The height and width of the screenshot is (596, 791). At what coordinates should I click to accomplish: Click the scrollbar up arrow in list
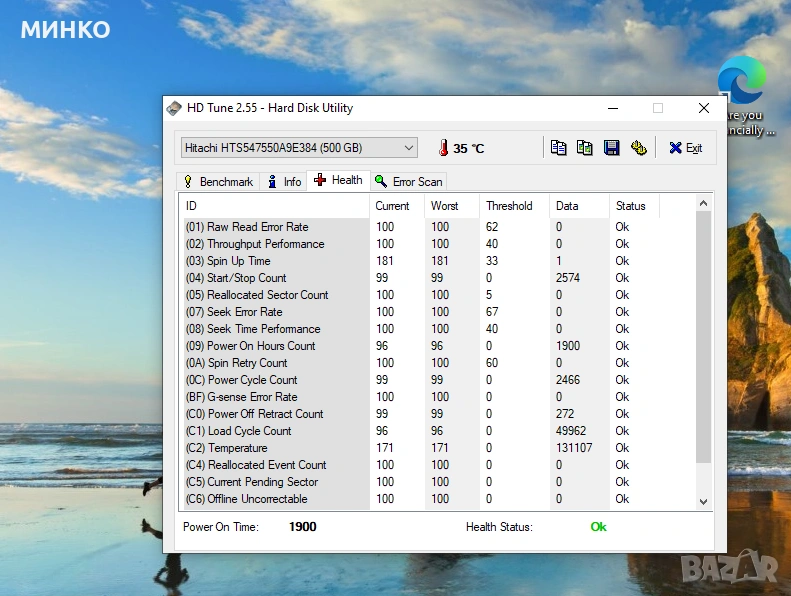coord(703,204)
